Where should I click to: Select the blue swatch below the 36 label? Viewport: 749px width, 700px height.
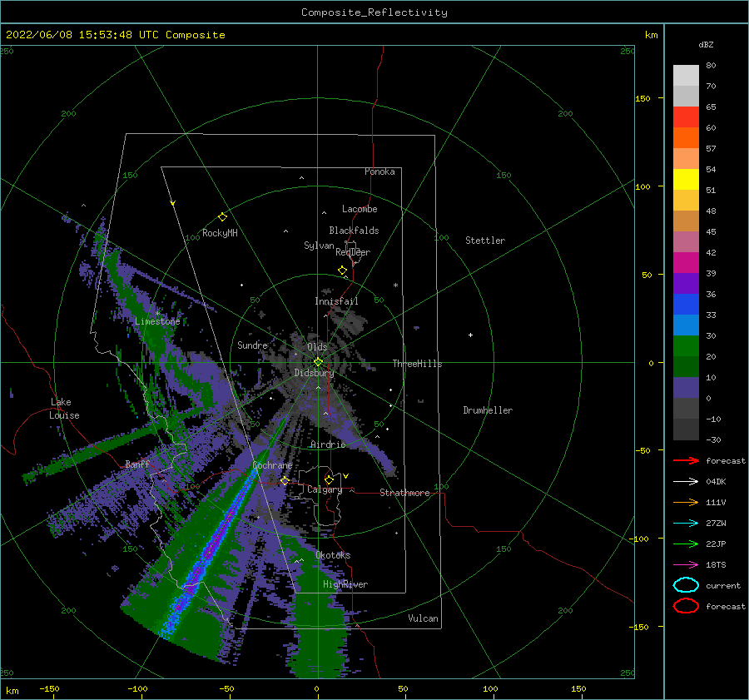(x=686, y=304)
